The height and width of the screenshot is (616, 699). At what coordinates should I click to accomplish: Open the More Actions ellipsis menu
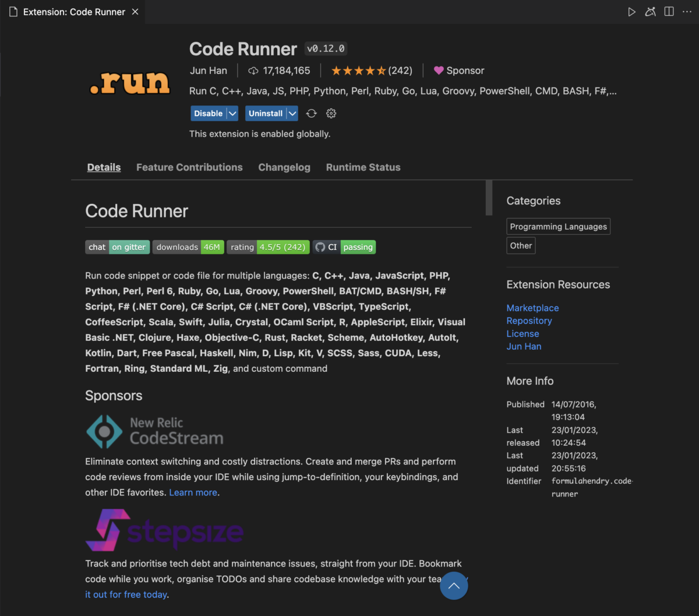[x=687, y=12]
